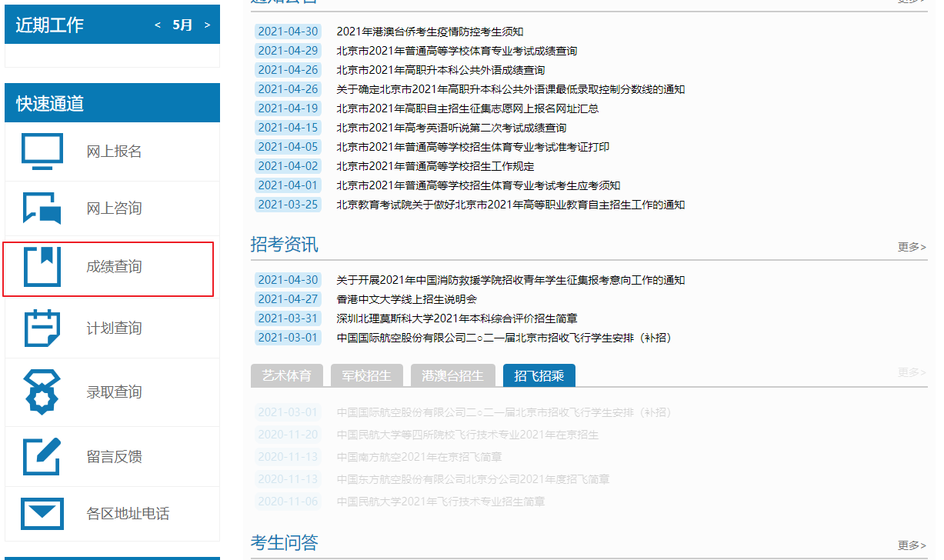Click the 成绩查询 text label
The height and width of the screenshot is (560, 944).
[x=114, y=267]
